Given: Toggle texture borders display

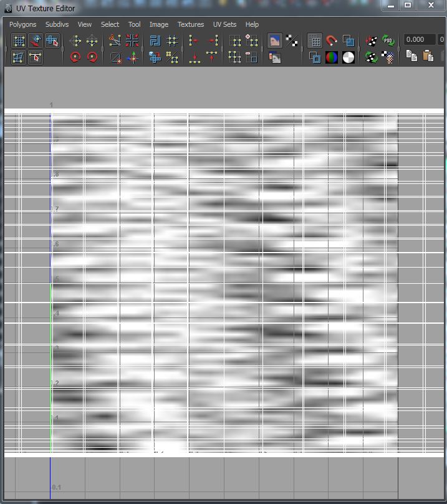Looking at the screenshot, I should click(x=315, y=57).
